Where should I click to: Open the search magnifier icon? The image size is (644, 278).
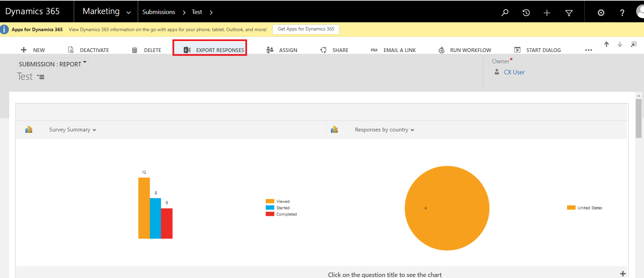coord(505,13)
